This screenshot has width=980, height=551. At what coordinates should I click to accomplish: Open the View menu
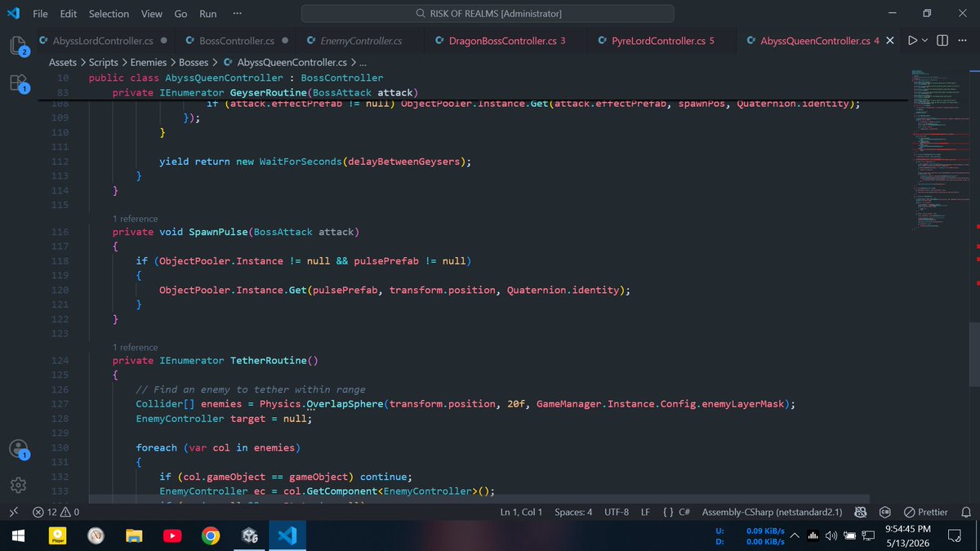click(151, 13)
